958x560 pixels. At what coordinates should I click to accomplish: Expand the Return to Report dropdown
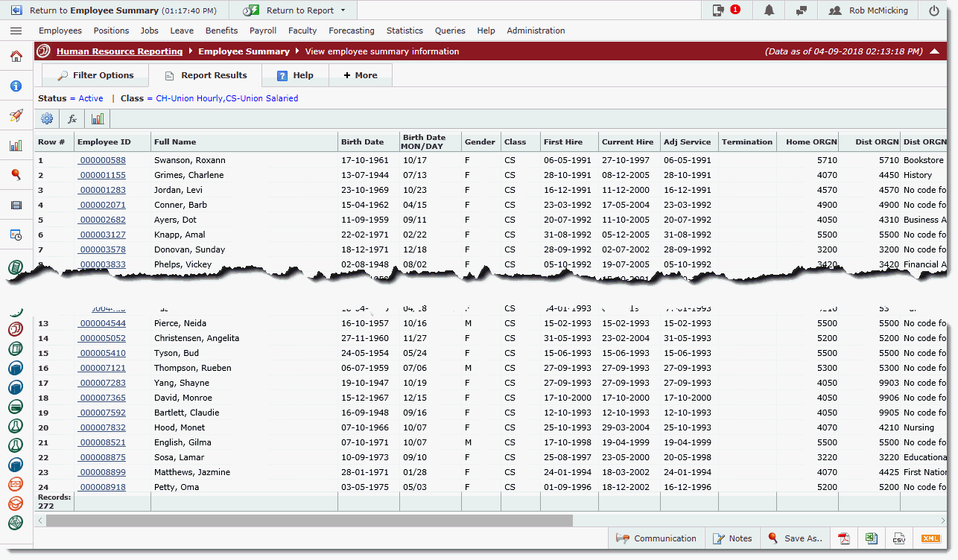tap(343, 10)
